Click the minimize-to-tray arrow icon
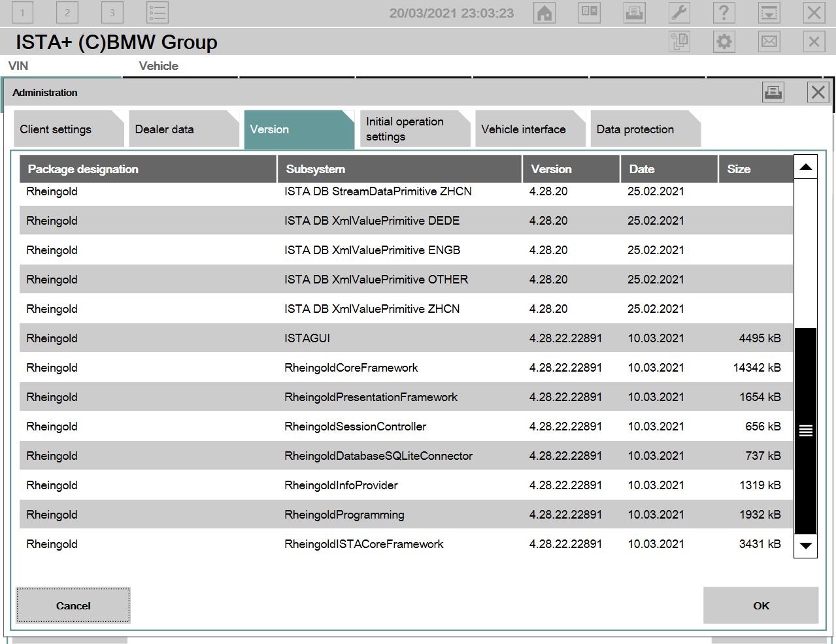 [x=769, y=12]
